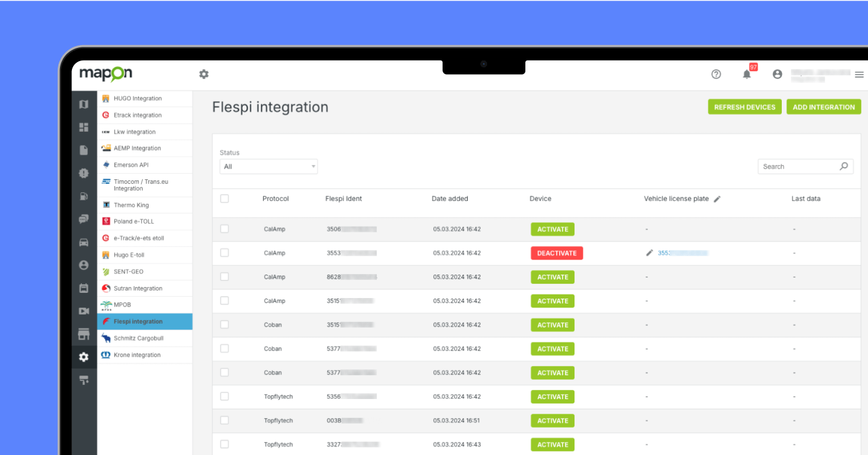Screen dimensions: 868x455
Task: Select the Fleet vehicle icon in sidebar
Action: [84, 242]
